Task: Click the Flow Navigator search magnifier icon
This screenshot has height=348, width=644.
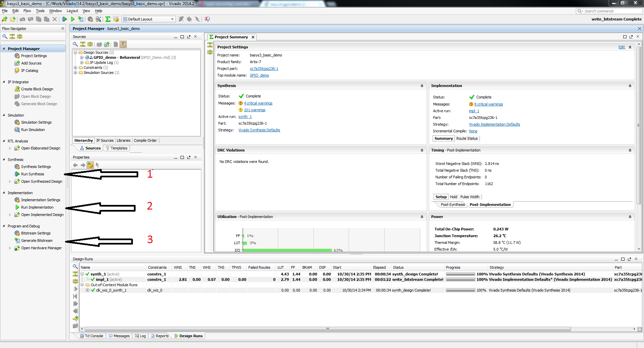Action: click(5, 36)
